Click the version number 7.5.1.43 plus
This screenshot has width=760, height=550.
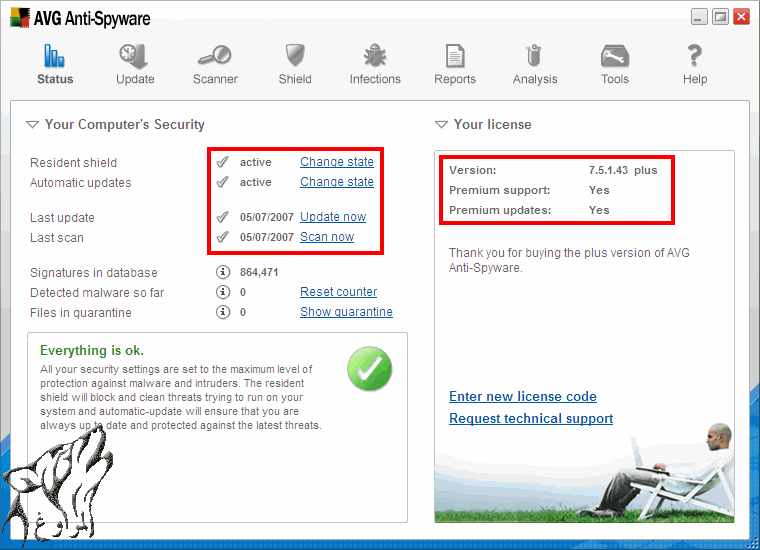623,170
